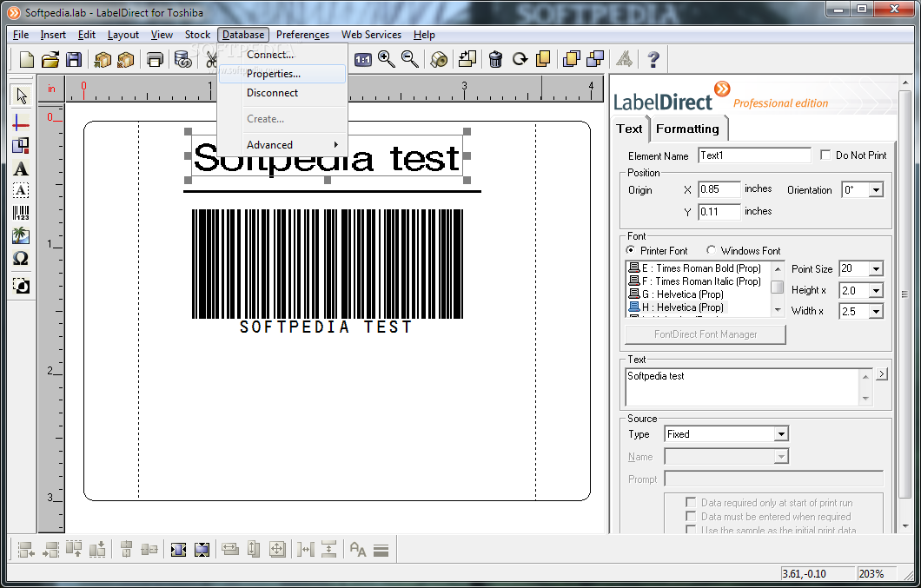
Task: Open the Width x dropdown
Action: [877, 311]
